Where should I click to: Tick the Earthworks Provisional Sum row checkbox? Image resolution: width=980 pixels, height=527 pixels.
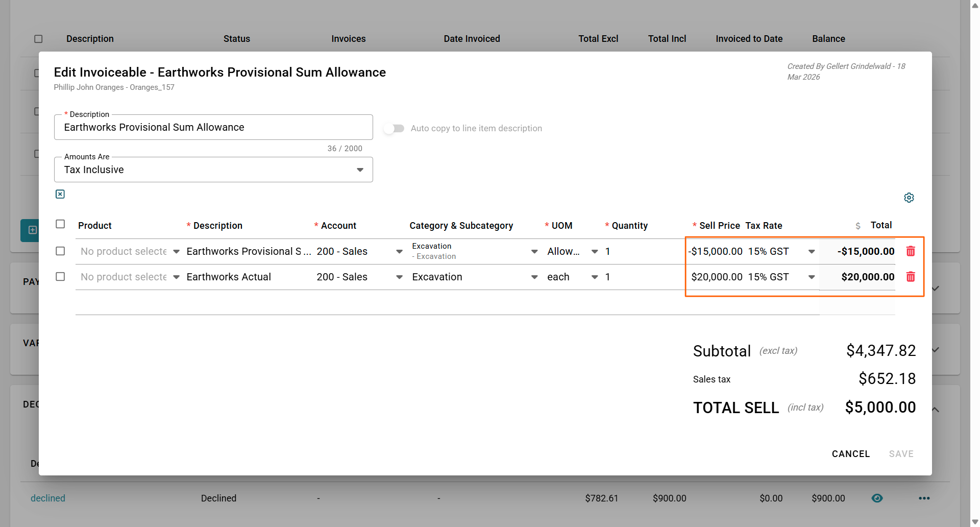pos(60,251)
